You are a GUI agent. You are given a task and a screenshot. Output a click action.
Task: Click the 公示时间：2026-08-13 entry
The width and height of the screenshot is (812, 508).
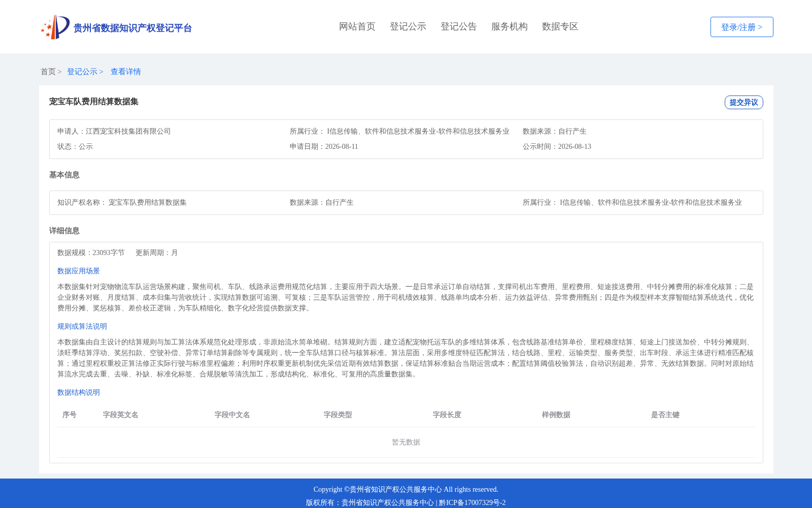[x=557, y=146]
